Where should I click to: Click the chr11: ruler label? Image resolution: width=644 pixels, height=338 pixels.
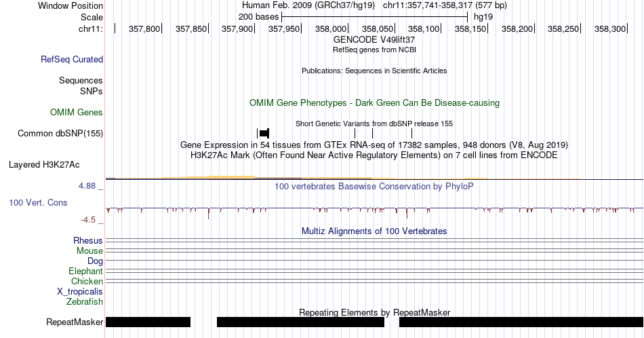point(91,29)
